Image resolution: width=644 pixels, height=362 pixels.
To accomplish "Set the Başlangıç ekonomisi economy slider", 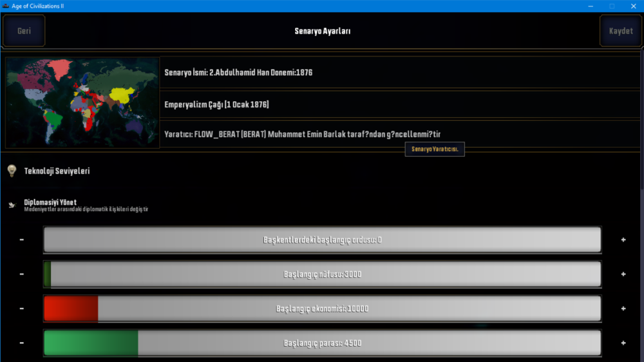I will tap(323, 309).
